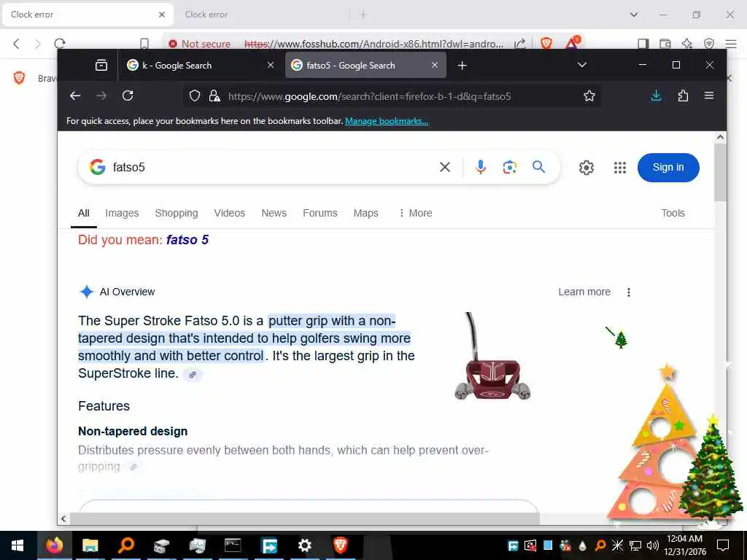Clear the Google search box text
The width and height of the screenshot is (747, 560).
444,167
